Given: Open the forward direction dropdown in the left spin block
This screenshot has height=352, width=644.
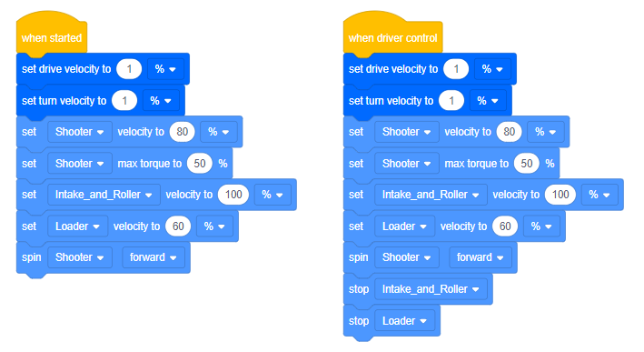Looking at the screenshot, I should coord(154,257).
